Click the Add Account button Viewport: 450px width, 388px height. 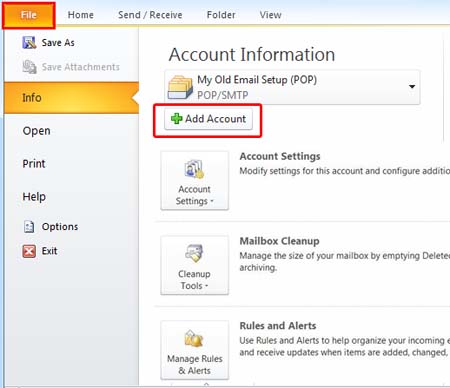click(208, 119)
